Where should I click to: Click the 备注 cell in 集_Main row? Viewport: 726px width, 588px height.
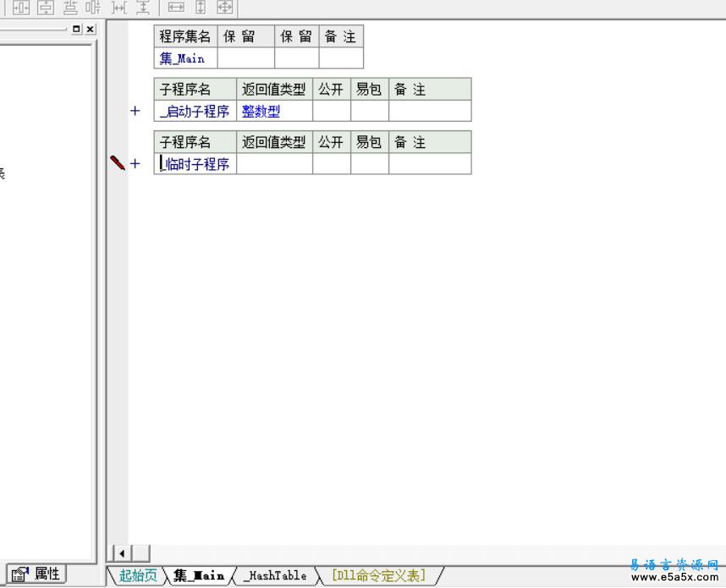(341, 58)
